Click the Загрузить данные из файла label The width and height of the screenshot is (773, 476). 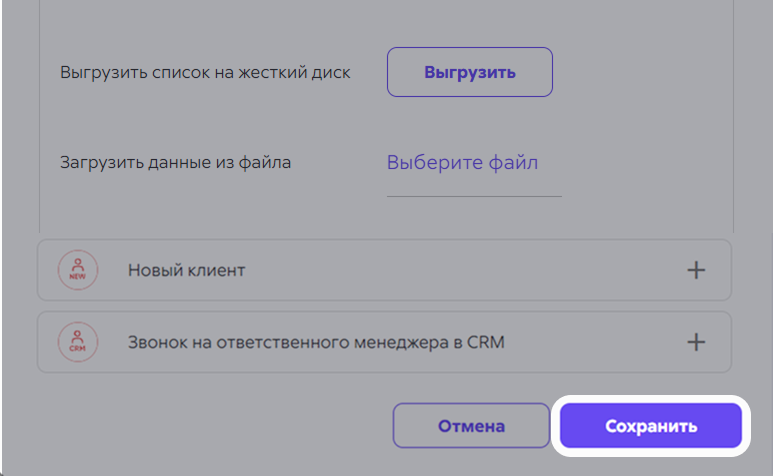(176, 162)
